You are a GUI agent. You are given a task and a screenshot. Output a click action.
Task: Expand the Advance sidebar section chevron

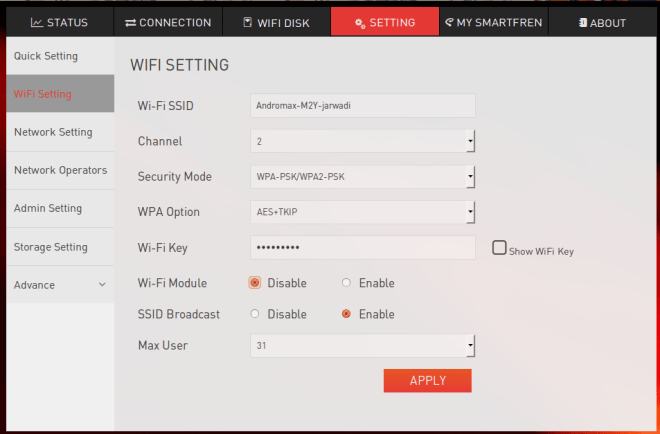(x=102, y=285)
